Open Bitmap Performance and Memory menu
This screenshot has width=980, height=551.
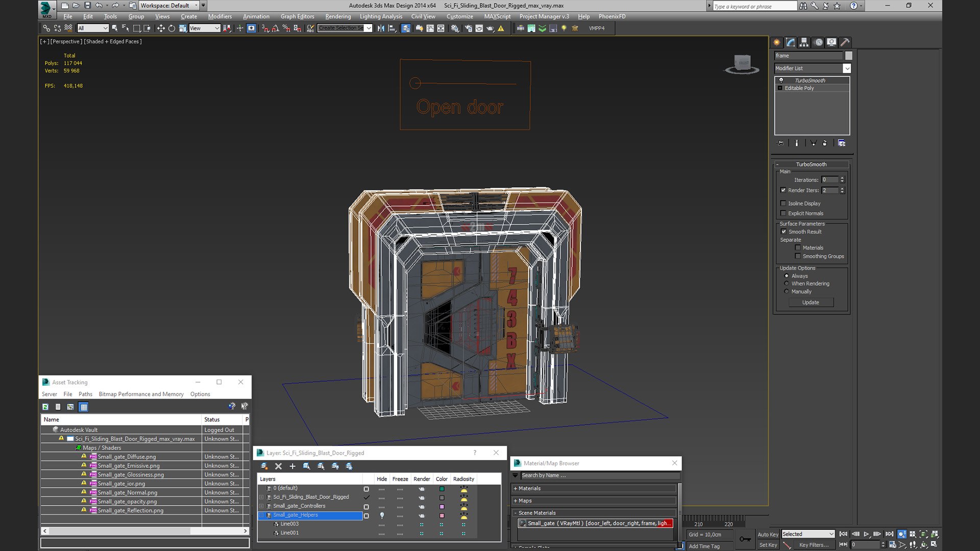click(x=141, y=394)
